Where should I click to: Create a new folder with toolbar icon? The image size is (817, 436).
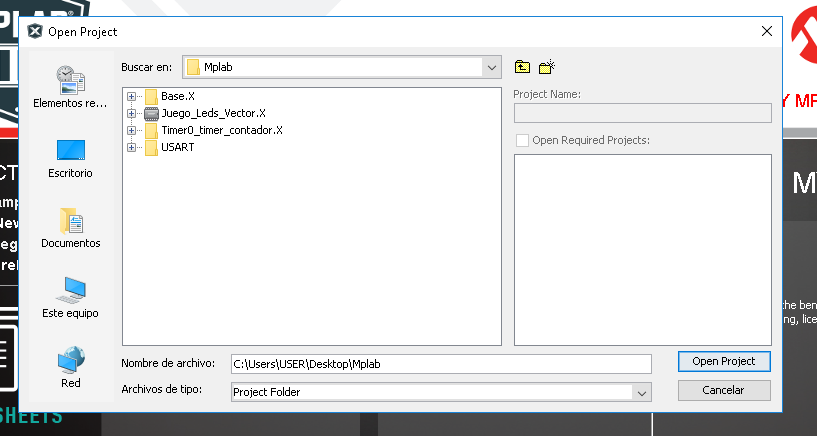[547, 67]
